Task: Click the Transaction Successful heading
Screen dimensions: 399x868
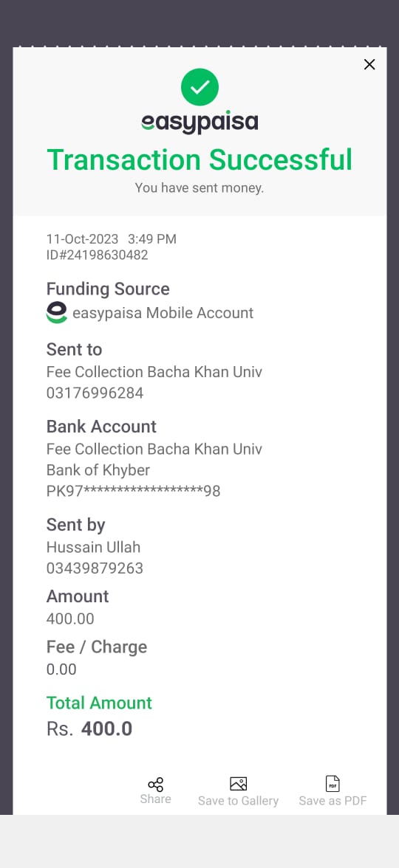Action: click(199, 160)
